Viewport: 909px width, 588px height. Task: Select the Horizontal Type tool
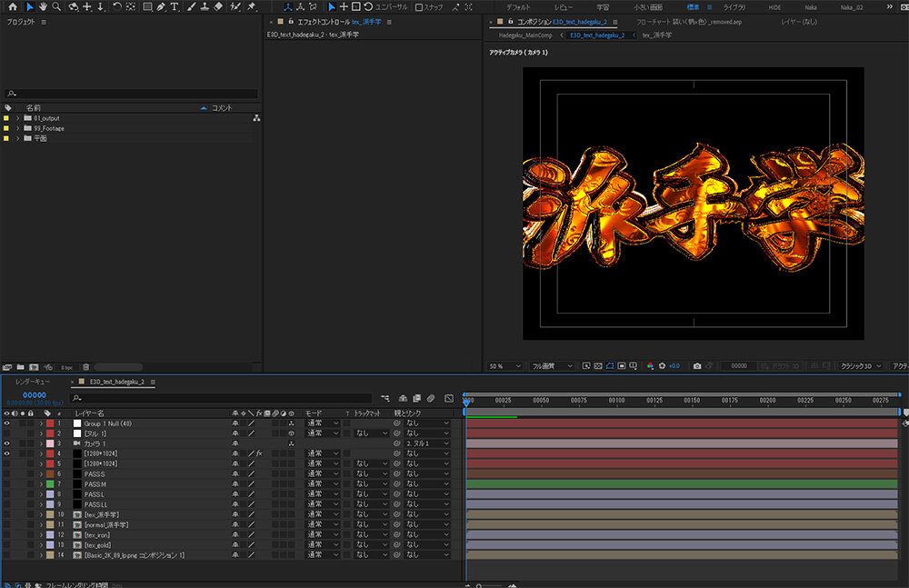click(x=174, y=6)
